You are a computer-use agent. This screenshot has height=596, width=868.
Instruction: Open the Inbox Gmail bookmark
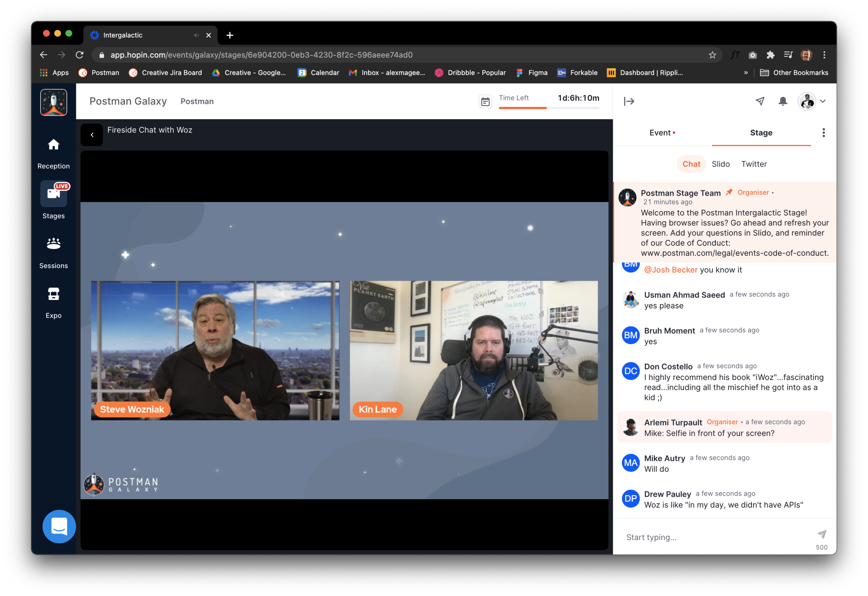coord(386,73)
